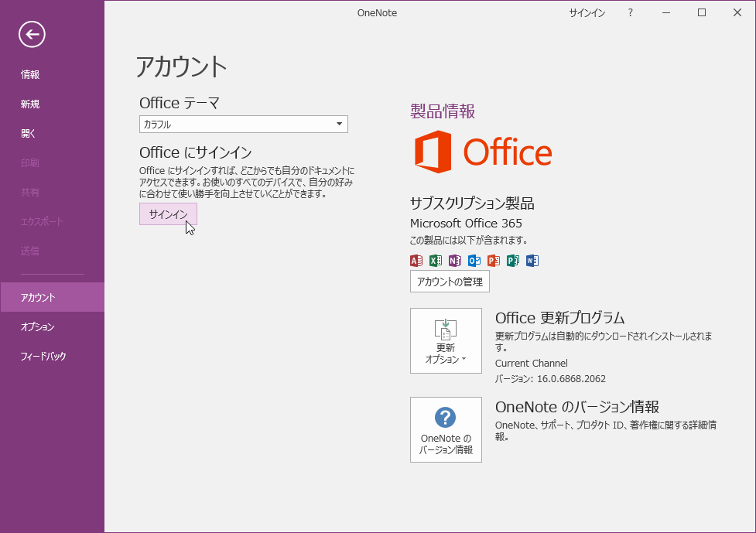Click the Publisher app icon
The height and width of the screenshot is (533, 756).
[512, 261]
